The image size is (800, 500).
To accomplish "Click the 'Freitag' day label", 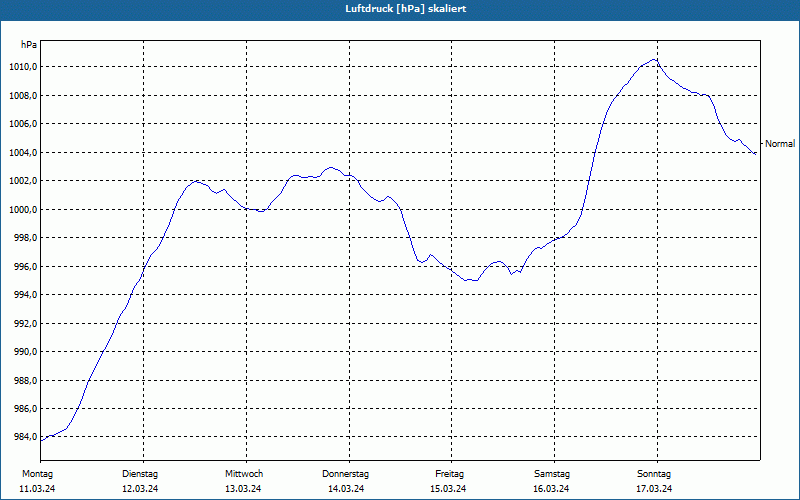I will pos(449,474).
